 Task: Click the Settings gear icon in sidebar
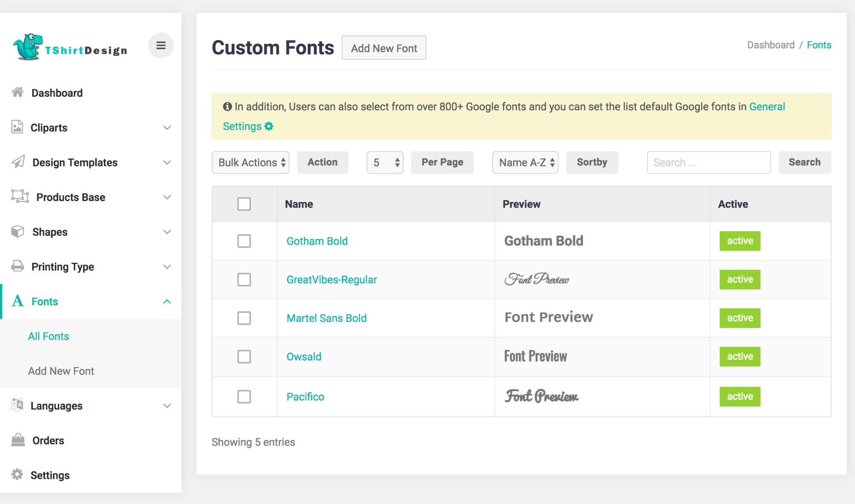[17, 474]
